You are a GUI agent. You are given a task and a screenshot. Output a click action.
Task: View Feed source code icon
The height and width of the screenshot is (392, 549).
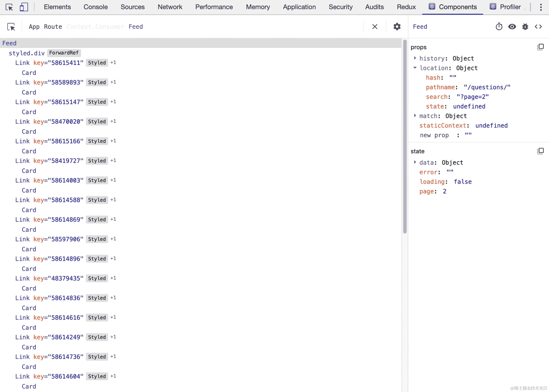point(538,27)
